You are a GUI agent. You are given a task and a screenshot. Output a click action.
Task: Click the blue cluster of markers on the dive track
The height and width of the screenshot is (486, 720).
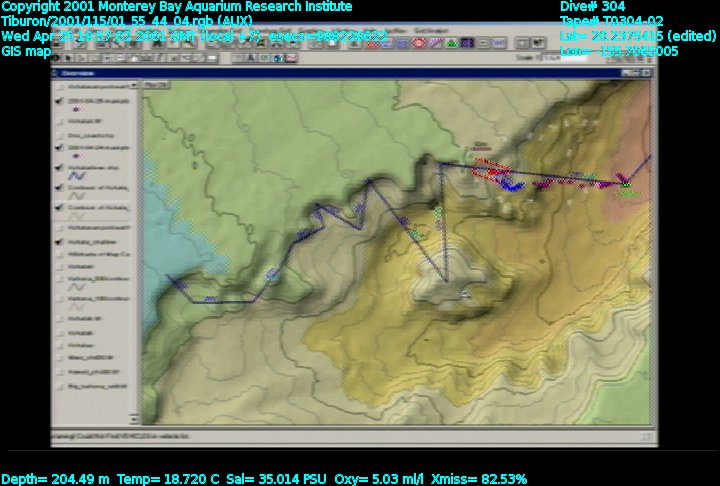(x=511, y=184)
